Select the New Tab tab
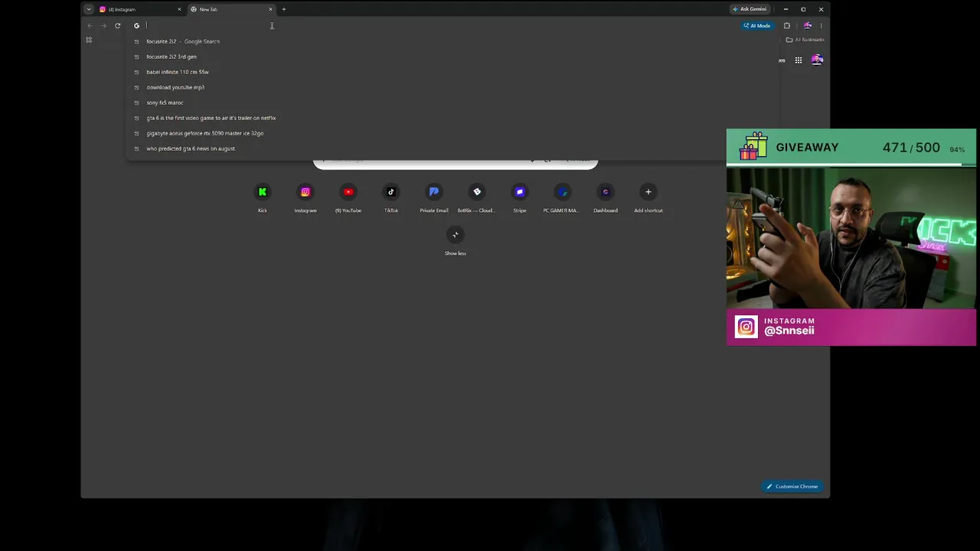 pyautogui.click(x=230, y=9)
